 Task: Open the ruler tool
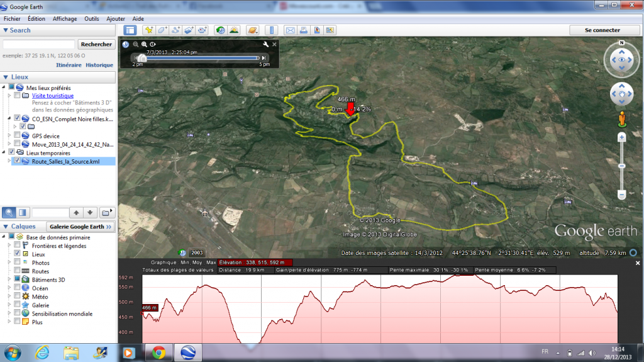tap(272, 30)
